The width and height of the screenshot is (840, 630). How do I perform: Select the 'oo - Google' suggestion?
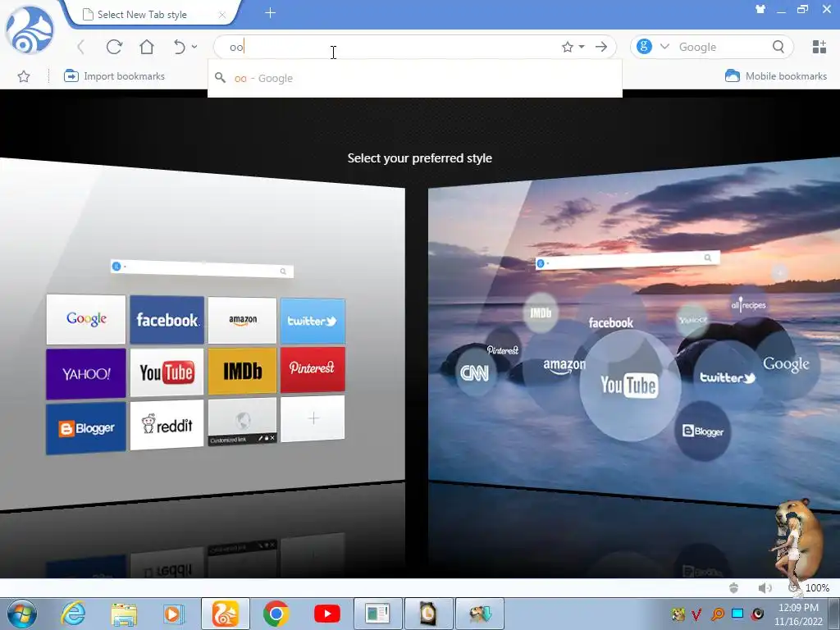tap(414, 78)
